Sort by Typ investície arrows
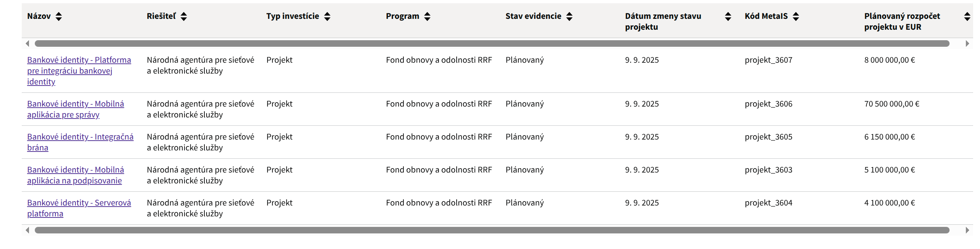Image resolution: width=980 pixels, height=249 pixels. click(327, 16)
